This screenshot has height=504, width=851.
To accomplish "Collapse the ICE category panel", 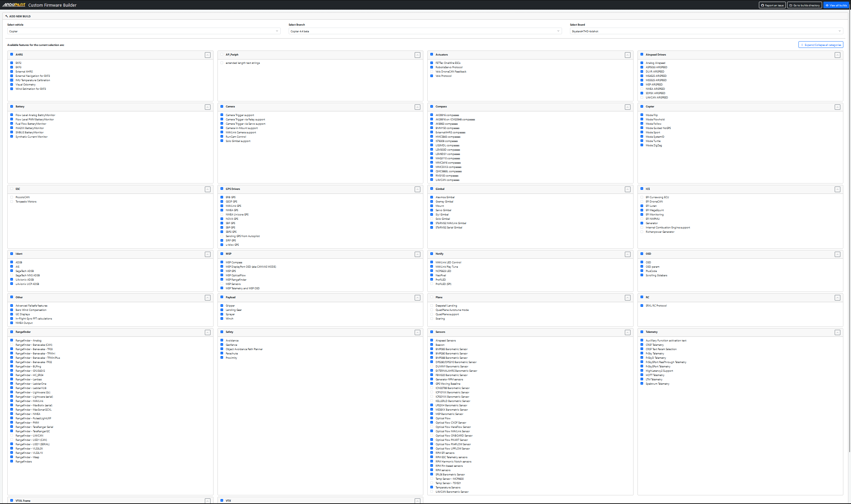I will (837, 189).
